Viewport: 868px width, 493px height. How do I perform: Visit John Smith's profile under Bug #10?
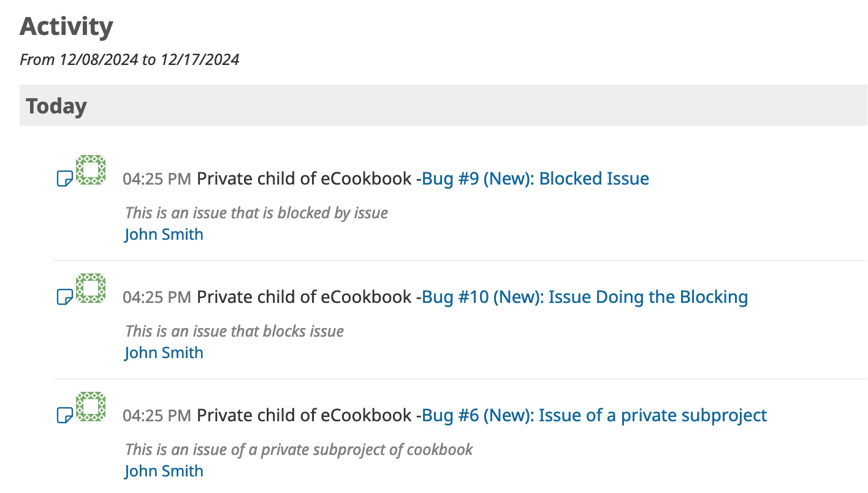164,353
